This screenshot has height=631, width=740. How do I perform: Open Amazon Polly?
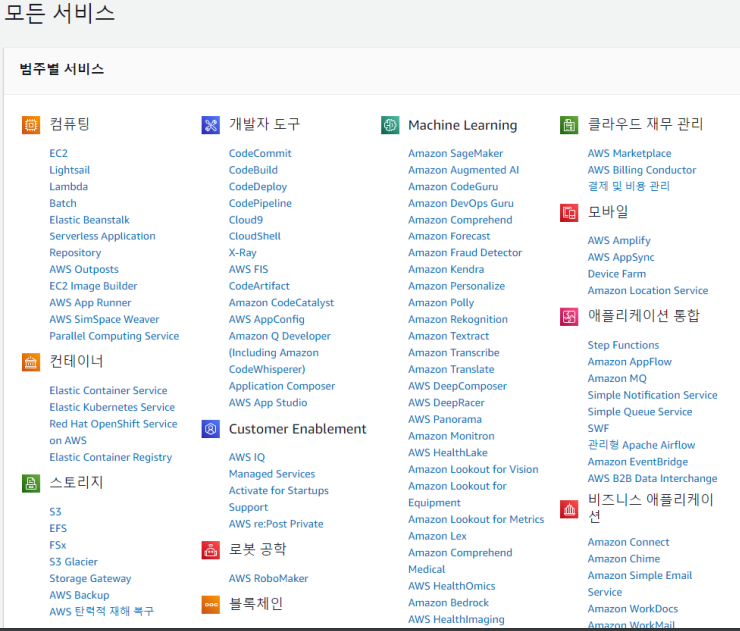(x=441, y=303)
